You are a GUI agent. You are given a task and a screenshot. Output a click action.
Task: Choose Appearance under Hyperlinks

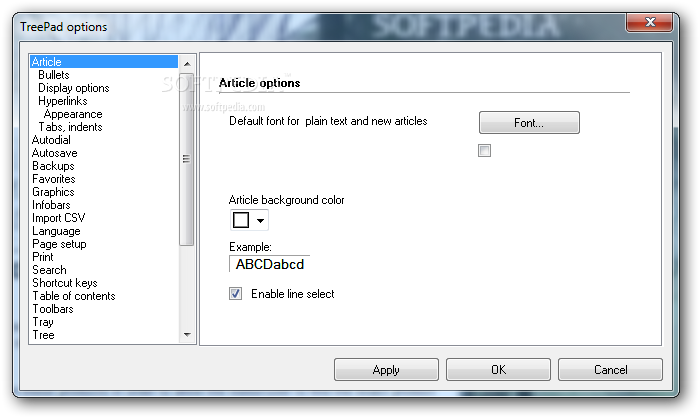[73, 114]
